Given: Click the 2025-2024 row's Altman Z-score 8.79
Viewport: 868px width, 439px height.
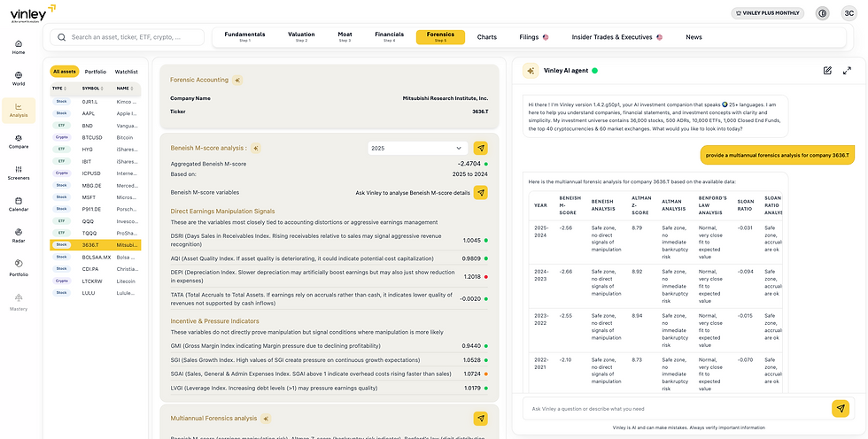Looking at the screenshot, I should 637,227.
